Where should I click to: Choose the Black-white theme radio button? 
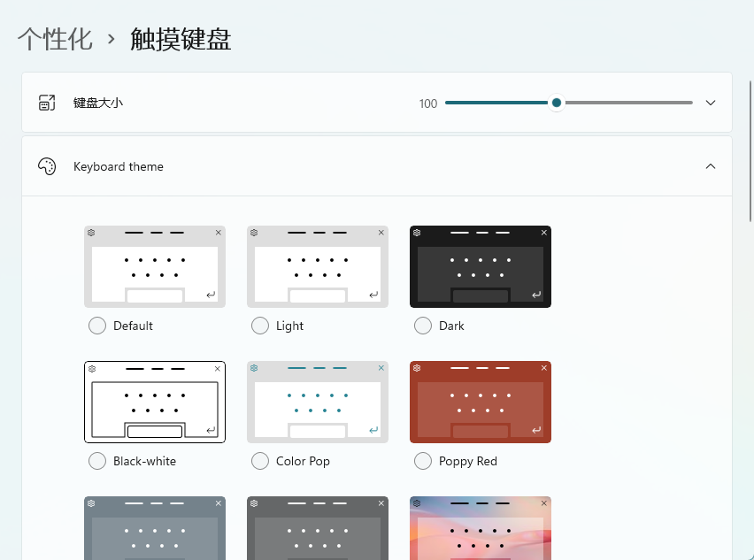click(97, 461)
